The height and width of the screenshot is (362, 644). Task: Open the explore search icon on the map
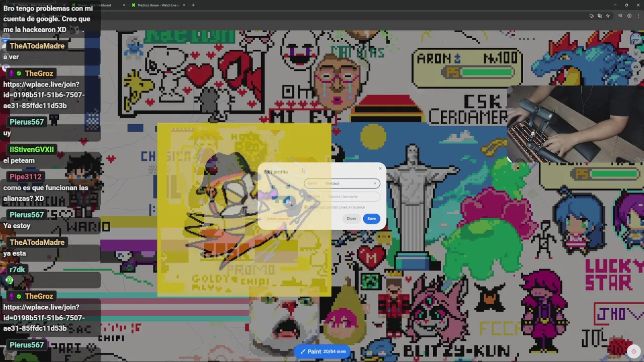(x=637, y=79)
